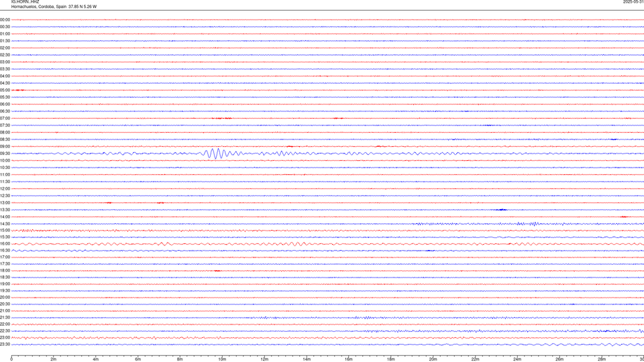
Task: Click the 08:00 time label
Action: (x=5, y=133)
